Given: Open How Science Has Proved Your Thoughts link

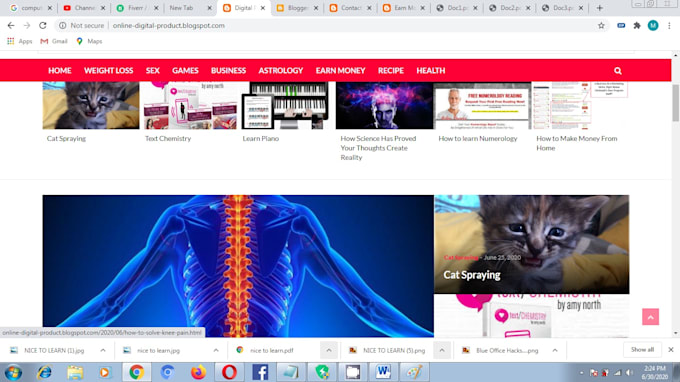Looking at the screenshot, I should coord(378,148).
